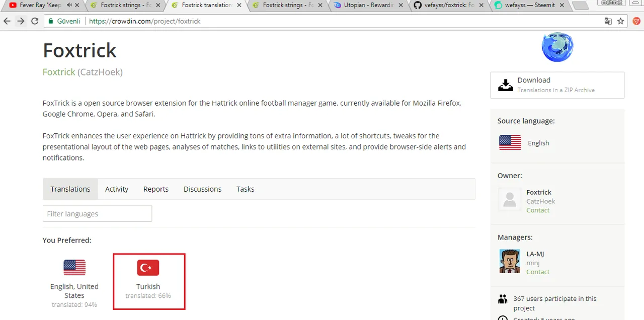Click the Filter languages input field

pyautogui.click(x=97, y=214)
